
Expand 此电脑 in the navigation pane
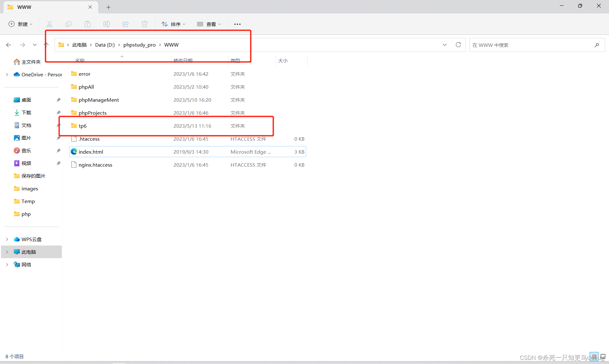coord(7,252)
